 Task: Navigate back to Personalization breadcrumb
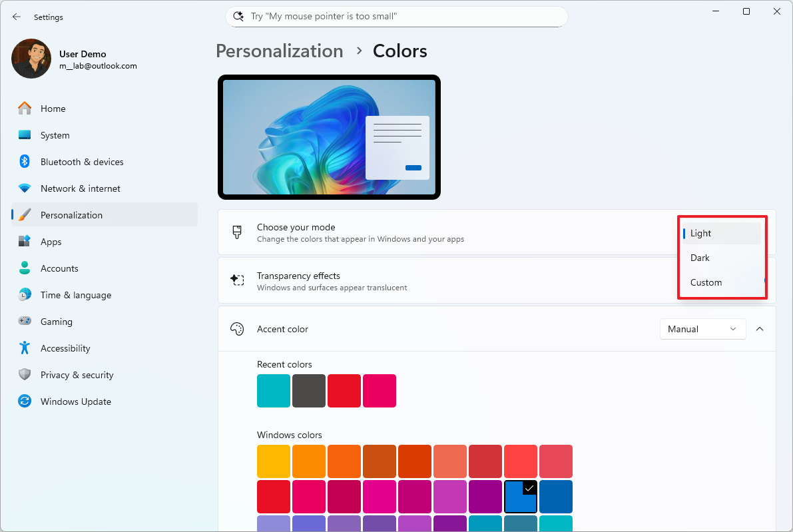280,51
